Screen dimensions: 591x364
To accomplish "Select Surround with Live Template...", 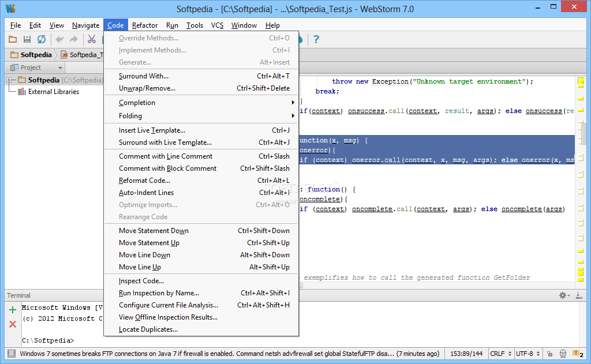I will pyautogui.click(x=201, y=142).
